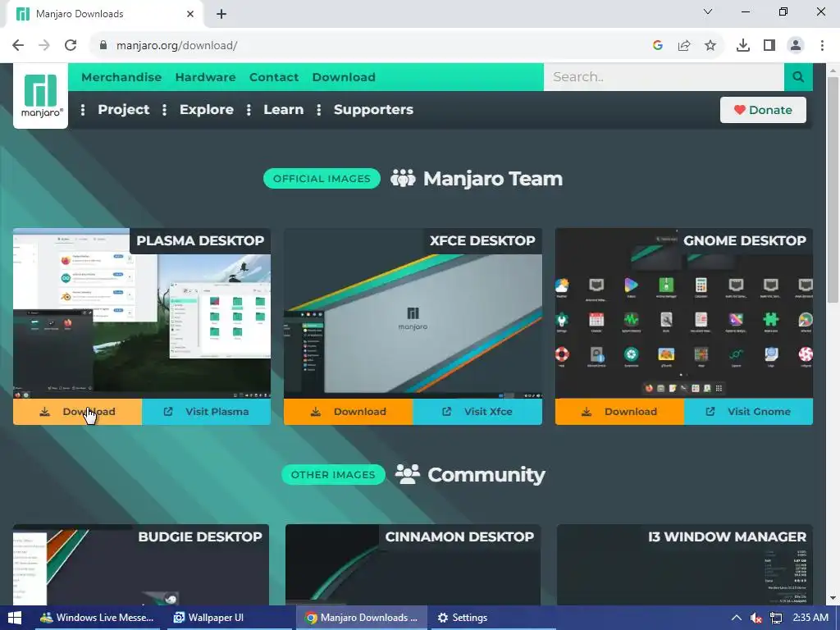Click the Manjaro Team heading
This screenshot has width=840, height=630.
(493, 178)
